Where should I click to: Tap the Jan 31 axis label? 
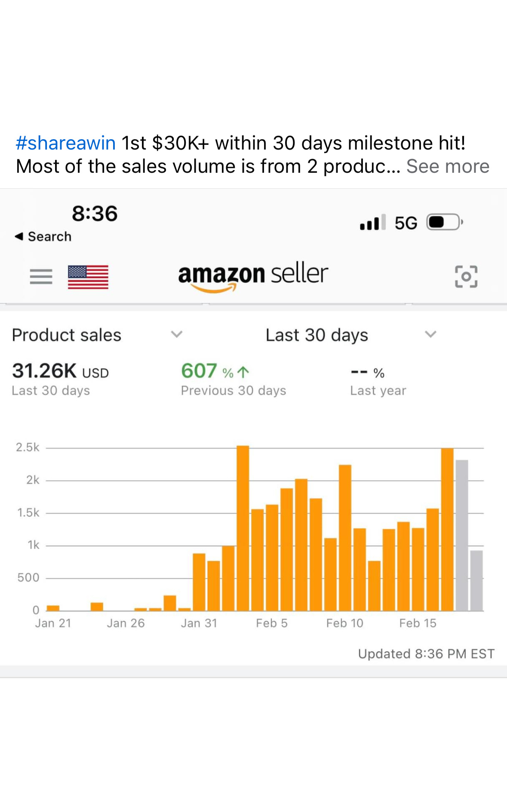[199, 623]
